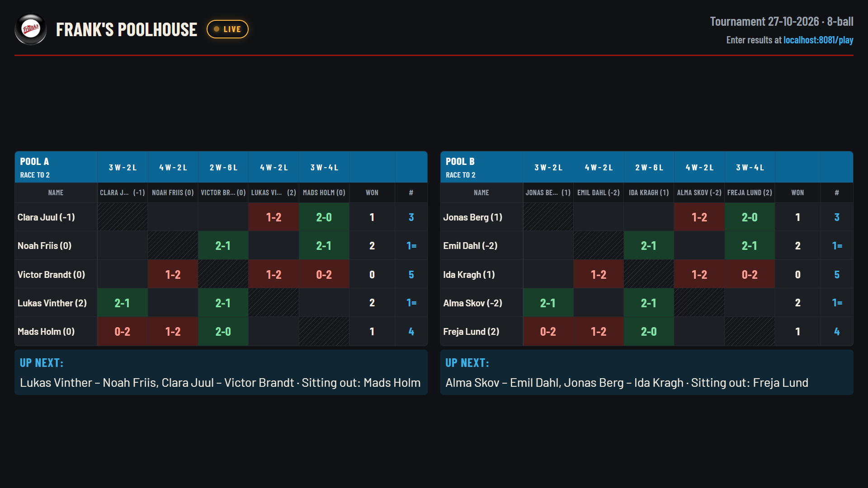Click the Frank's logo icon

(x=31, y=29)
